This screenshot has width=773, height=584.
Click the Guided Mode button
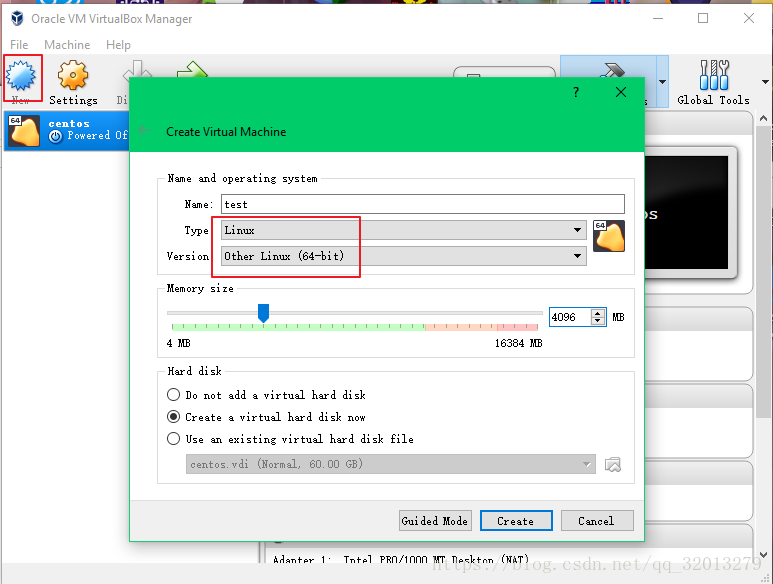tap(435, 521)
